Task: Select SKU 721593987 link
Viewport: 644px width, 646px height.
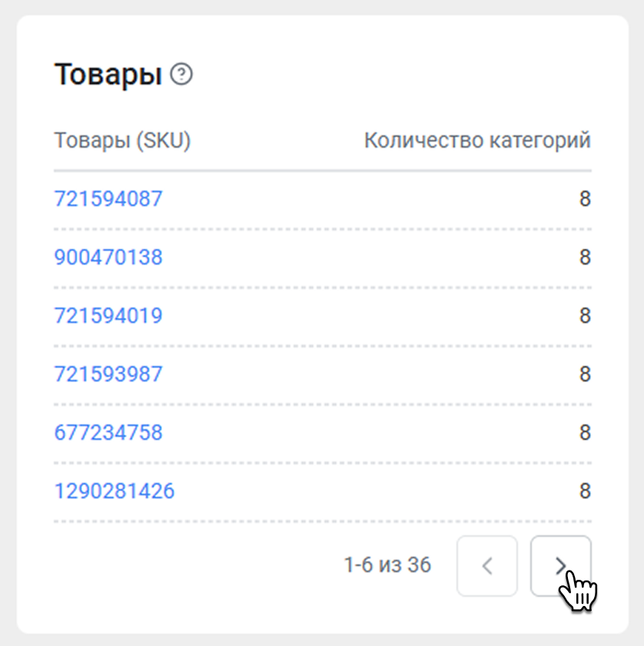Action: [x=108, y=374]
